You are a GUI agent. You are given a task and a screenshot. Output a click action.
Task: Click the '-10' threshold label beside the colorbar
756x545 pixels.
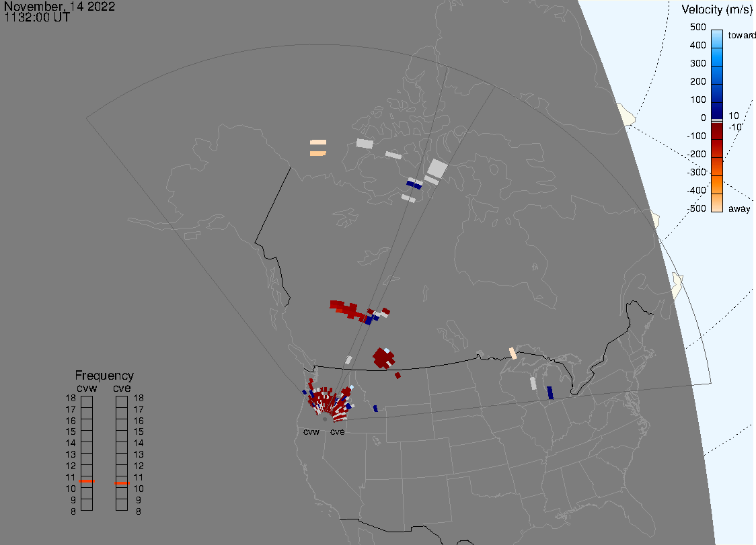point(734,127)
